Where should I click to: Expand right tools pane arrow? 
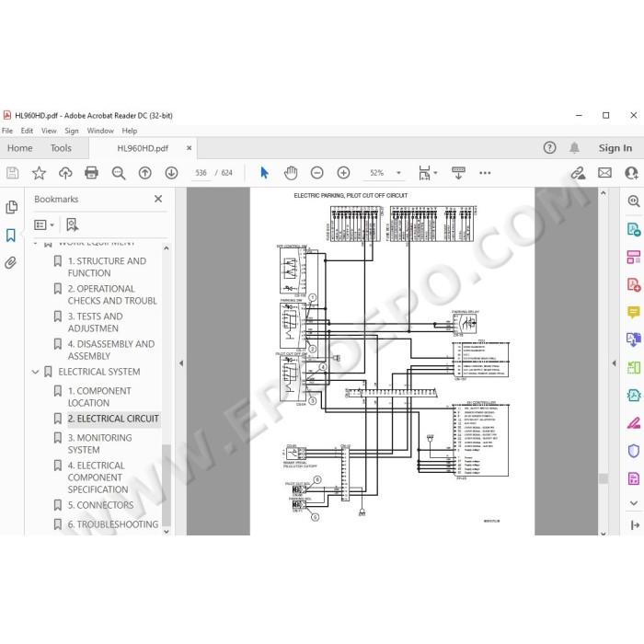pos(614,363)
